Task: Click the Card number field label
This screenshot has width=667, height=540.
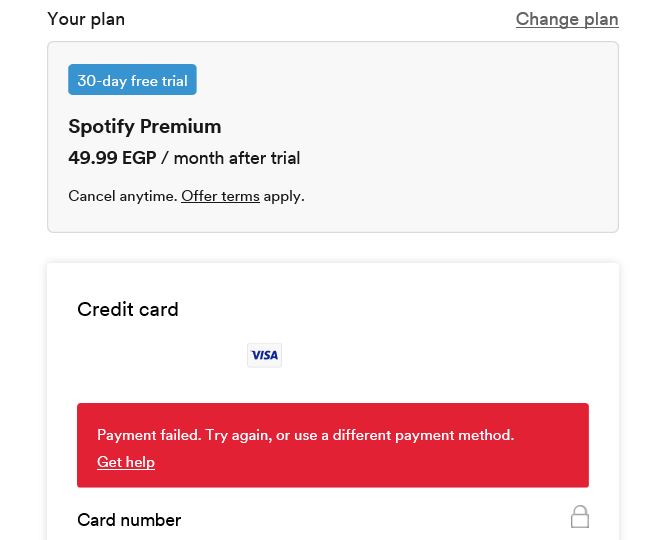Action: tap(129, 520)
